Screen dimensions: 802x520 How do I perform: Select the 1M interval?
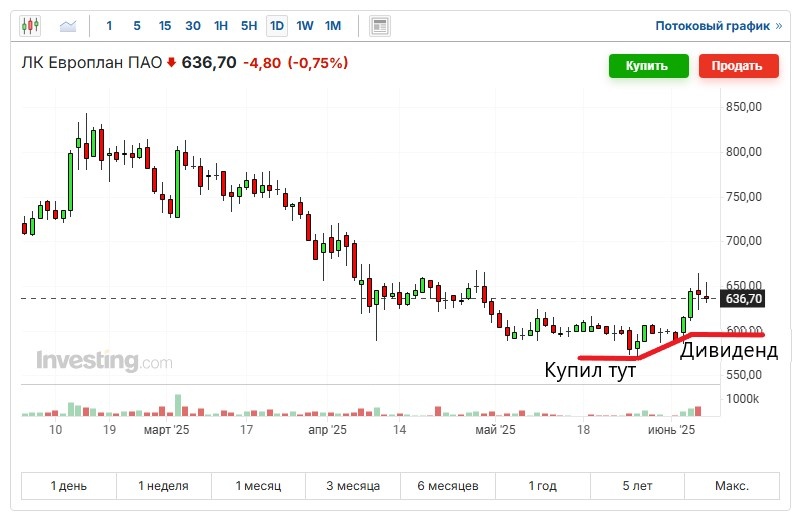click(333, 26)
